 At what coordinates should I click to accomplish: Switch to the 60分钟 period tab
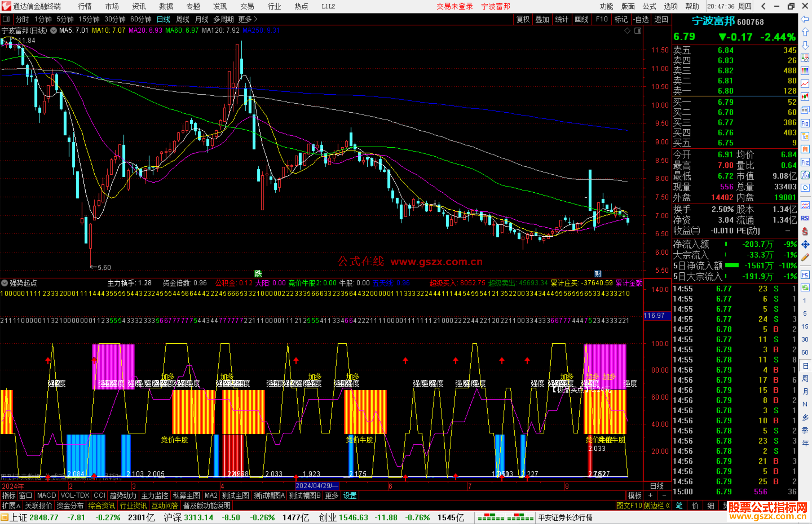point(141,19)
